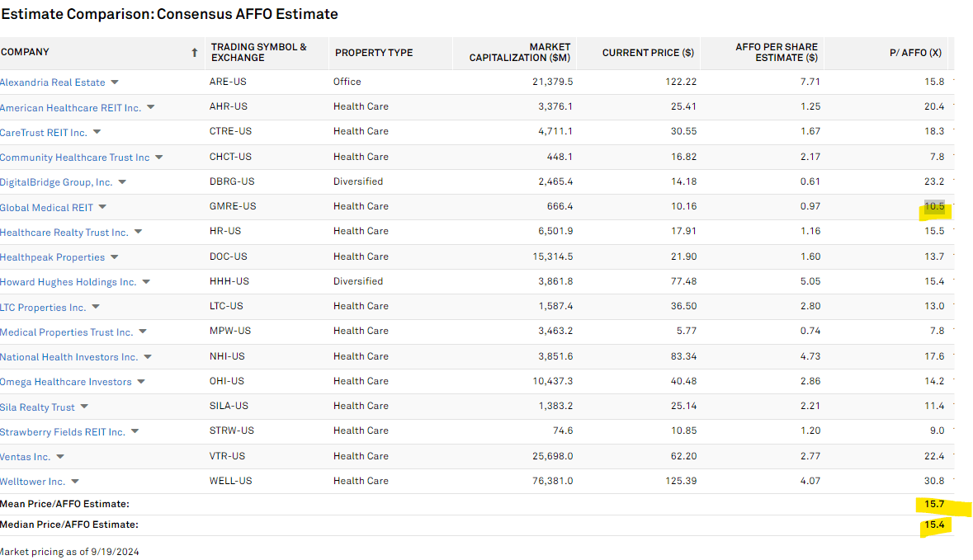Open the Strawberry Fields REIT Inc. link

pyautogui.click(x=62, y=432)
